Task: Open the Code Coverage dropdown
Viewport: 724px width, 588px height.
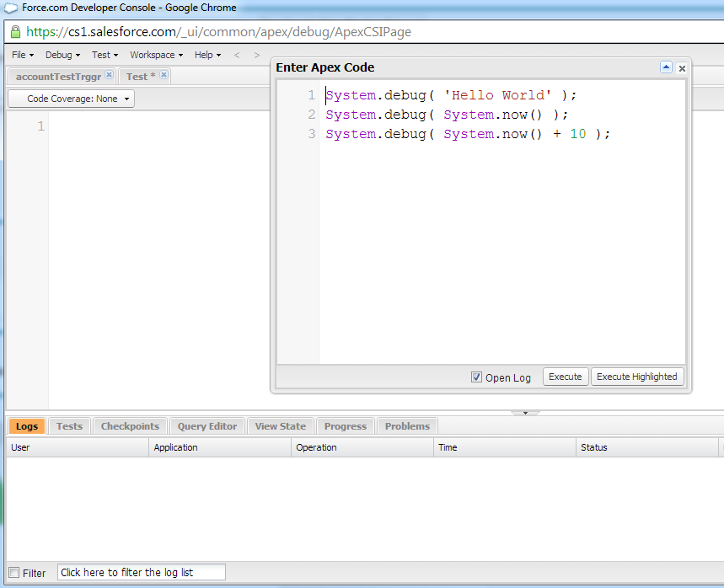Action: pyautogui.click(x=72, y=99)
